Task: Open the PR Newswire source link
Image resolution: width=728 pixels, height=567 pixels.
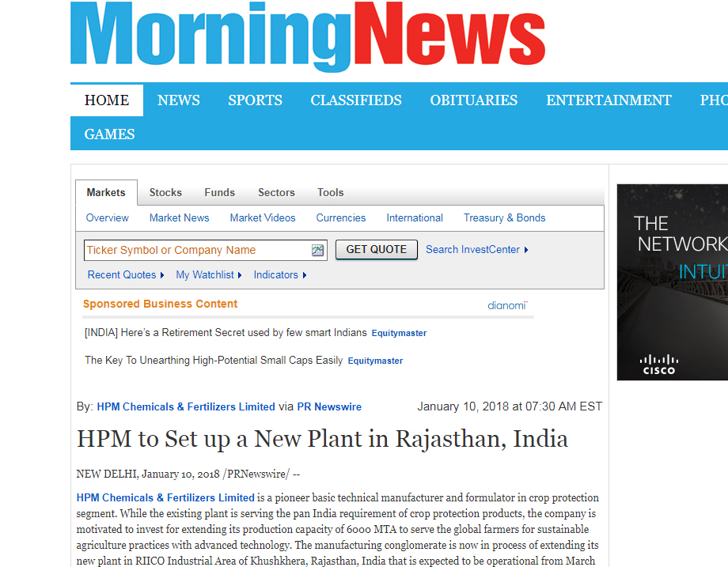Action: click(x=329, y=407)
